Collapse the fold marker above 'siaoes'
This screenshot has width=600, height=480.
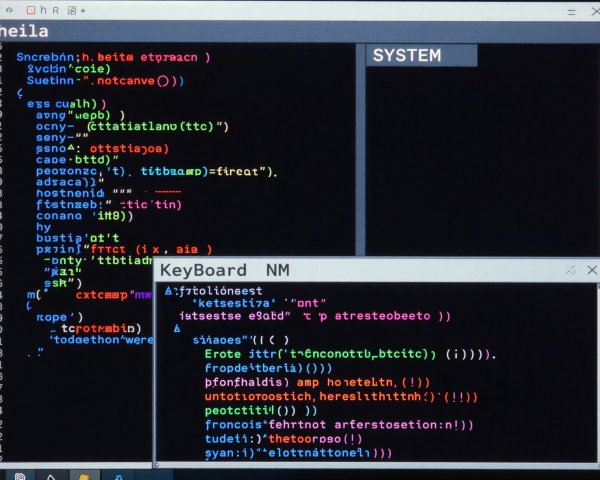point(177,328)
